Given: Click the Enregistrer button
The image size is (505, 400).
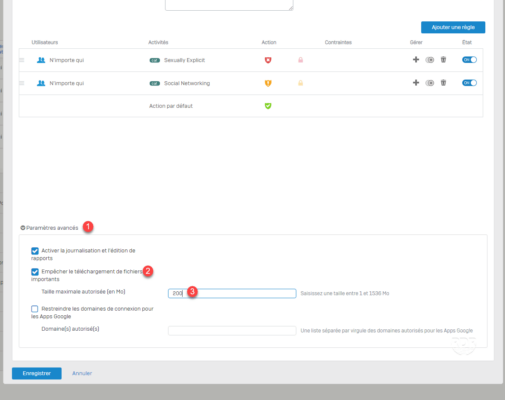Looking at the screenshot, I should click(37, 373).
